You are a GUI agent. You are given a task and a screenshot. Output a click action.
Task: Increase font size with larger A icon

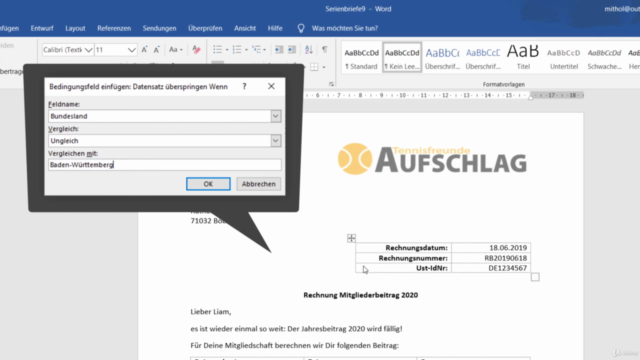click(x=144, y=50)
